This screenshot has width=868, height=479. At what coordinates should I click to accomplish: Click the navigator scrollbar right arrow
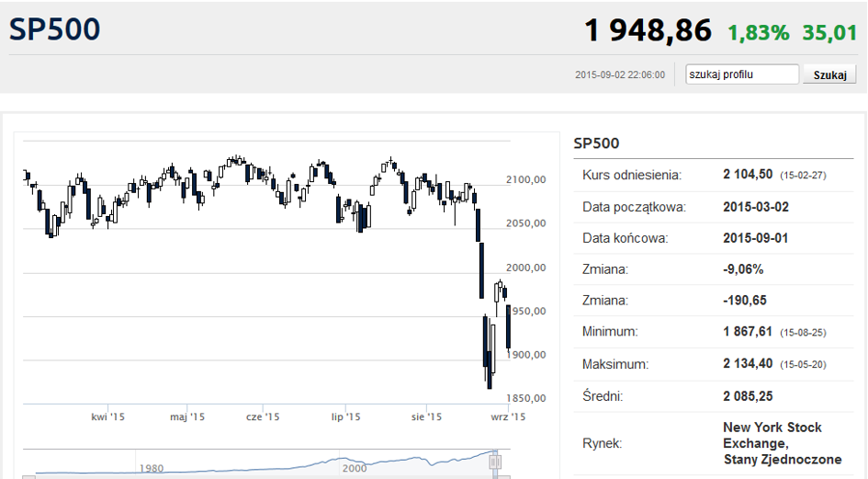coord(503,477)
